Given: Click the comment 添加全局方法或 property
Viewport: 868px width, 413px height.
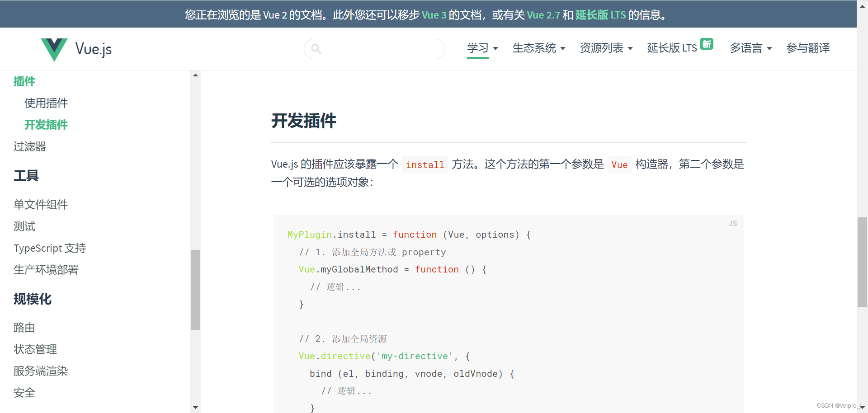Looking at the screenshot, I should [373, 252].
